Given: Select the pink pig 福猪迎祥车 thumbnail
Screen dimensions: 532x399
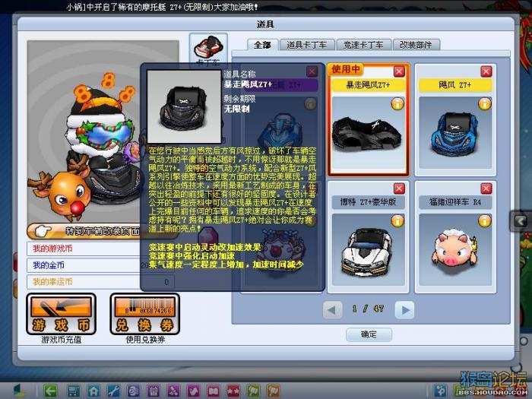Looking at the screenshot, I should tap(455, 250).
